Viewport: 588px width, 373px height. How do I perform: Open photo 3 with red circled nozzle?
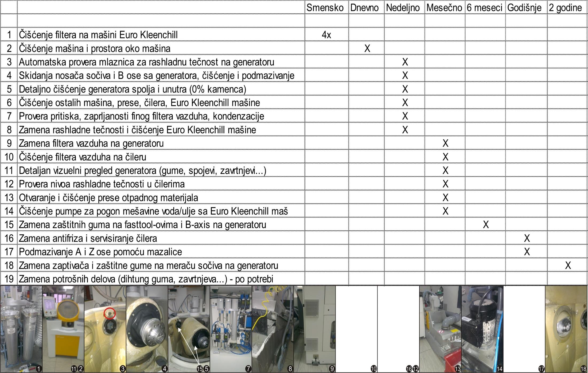click(105, 329)
